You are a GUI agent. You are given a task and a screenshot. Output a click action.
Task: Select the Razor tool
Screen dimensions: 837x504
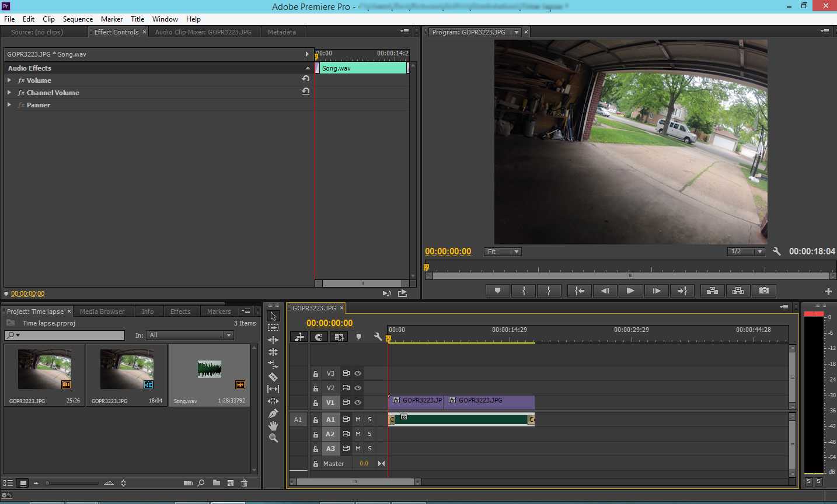point(273,377)
